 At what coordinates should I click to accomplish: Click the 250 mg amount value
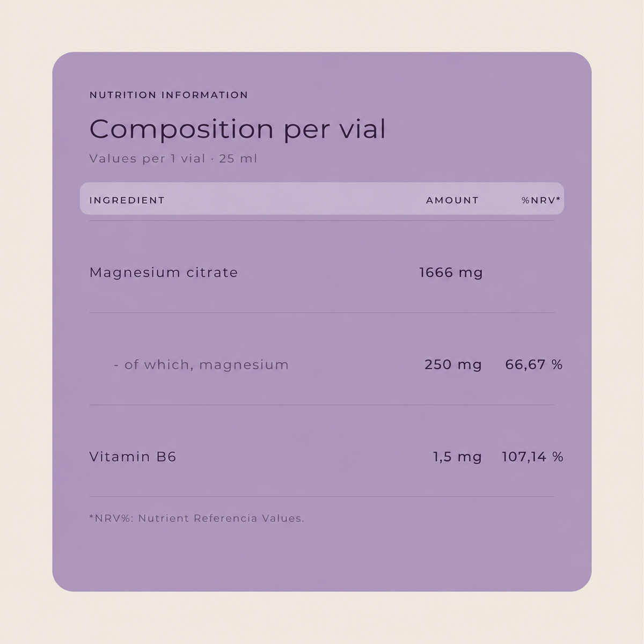point(453,365)
